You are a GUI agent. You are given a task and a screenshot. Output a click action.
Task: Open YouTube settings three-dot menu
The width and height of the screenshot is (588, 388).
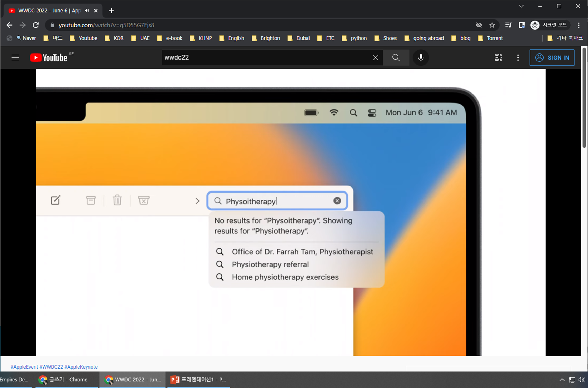pyautogui.click(x=518, y=57)
